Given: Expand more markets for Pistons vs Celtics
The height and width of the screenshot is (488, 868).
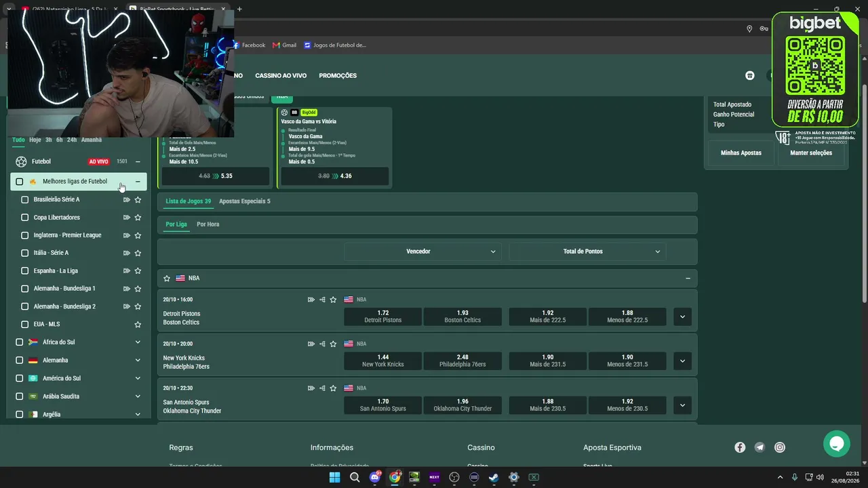Looking at the screenshot, I should tap(682, 317).
